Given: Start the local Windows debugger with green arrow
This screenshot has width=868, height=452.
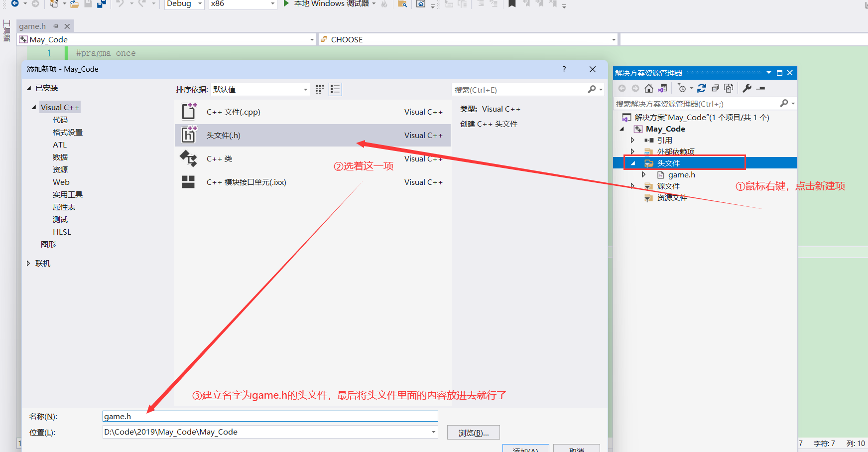Looking at the screenshot, I should click(x=286, y=3).
